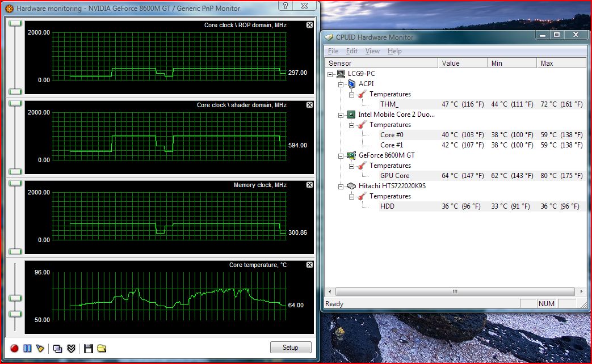Close the Core clock ROP domain graph
The width and height of the screenshot is (592, 364).
coord(309,25)
